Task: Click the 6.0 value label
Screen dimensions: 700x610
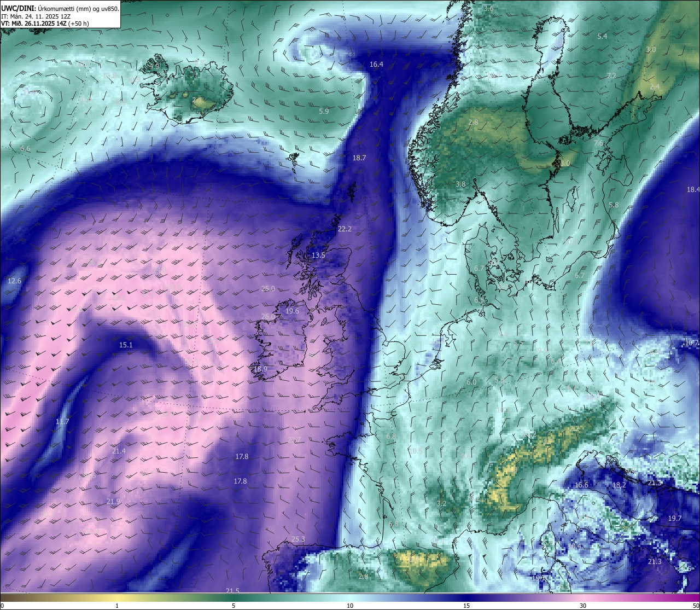Action: click(471, 382)
